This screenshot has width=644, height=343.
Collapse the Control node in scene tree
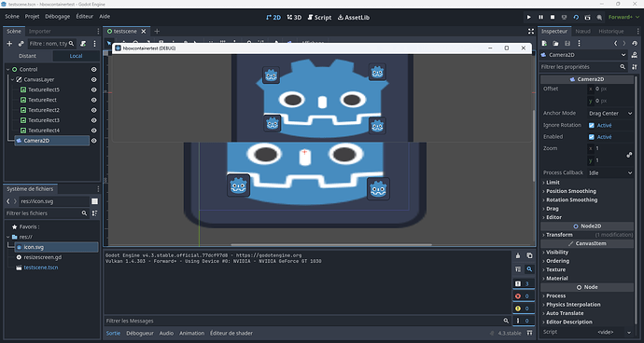point(7,70)
